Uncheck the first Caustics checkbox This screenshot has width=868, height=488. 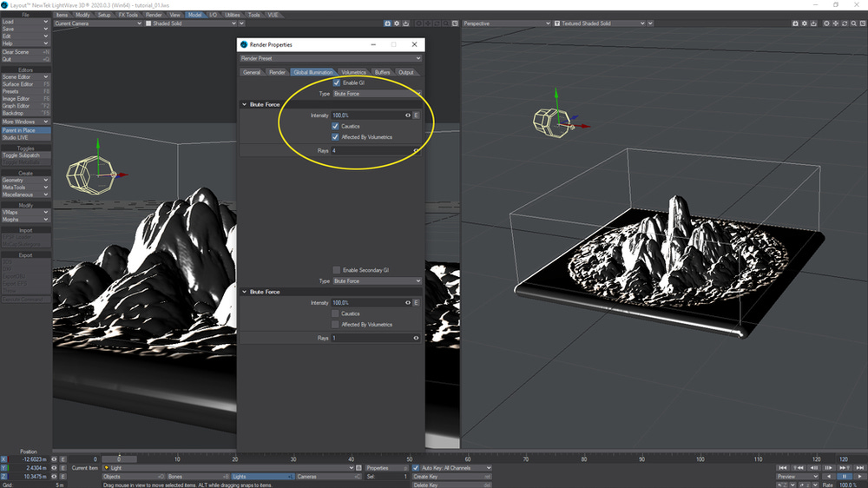coord(335,126)
